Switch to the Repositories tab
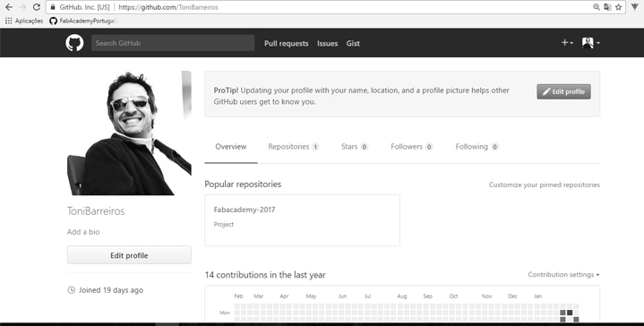 tap(293, 147)
